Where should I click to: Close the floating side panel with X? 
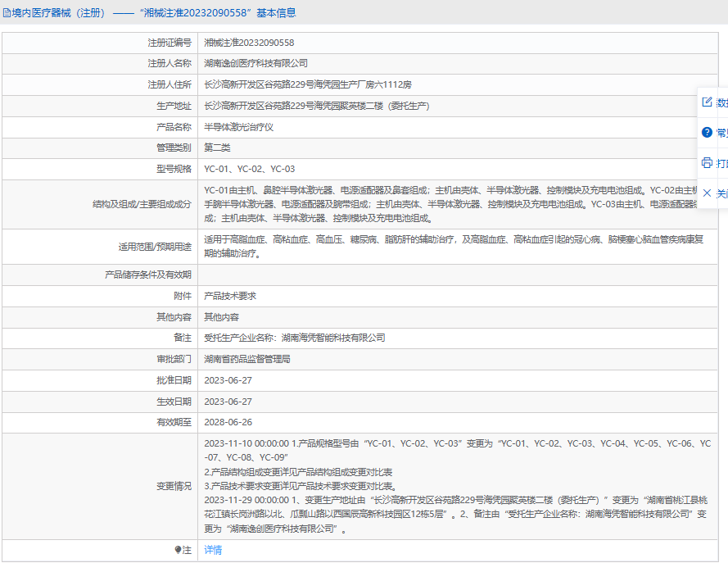[x=708, y=193]
